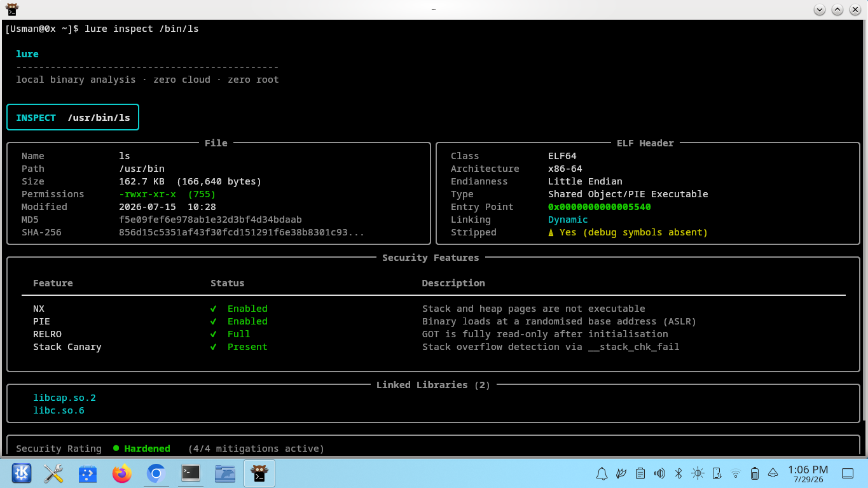Screen dimensions: 868x488
Task: Open the wrench and screwdriver system settings icon
Action: [x=54, y=473]
